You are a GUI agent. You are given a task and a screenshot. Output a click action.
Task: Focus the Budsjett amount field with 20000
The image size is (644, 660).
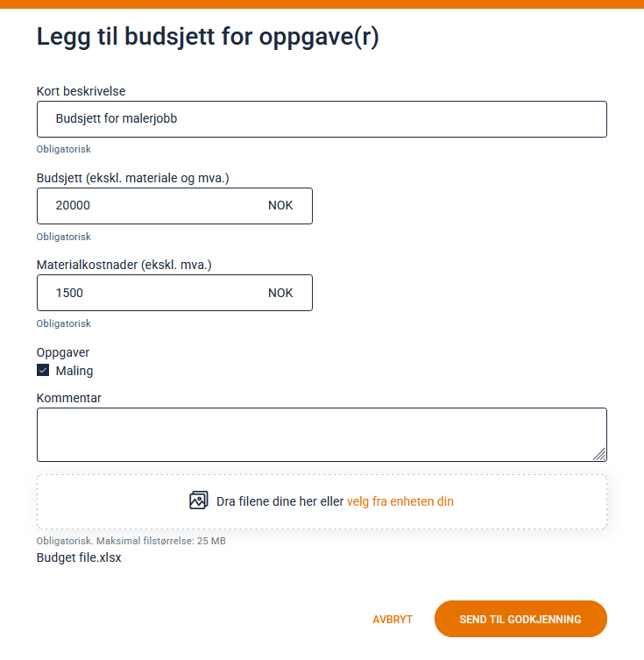[149, 206]
